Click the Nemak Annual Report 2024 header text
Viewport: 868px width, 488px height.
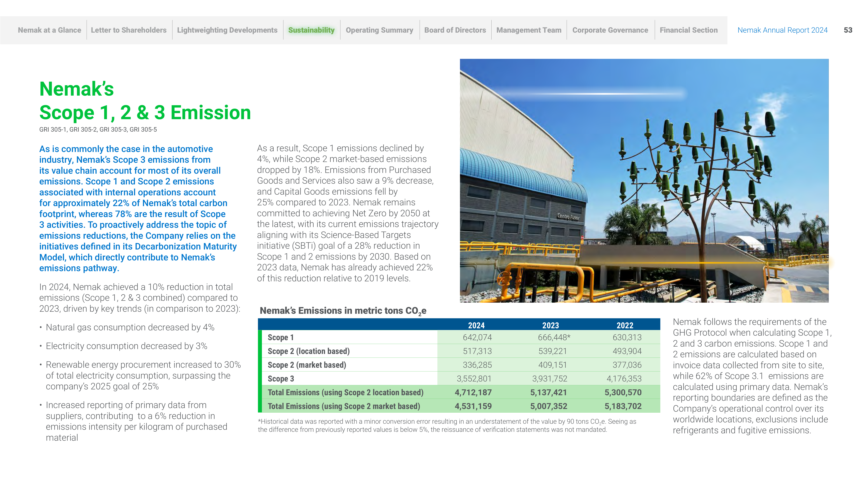(782, 30)
